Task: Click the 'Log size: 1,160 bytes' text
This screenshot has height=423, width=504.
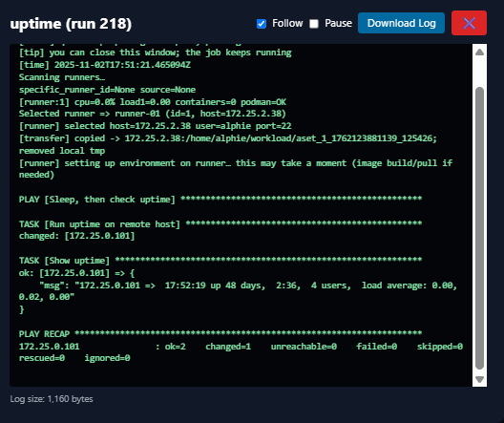Action: point(52,399)
